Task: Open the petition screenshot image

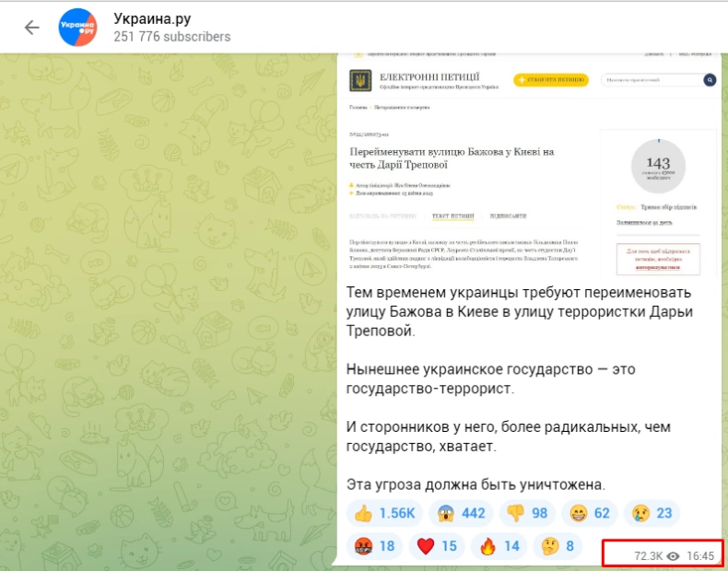Action: point(529,165)
